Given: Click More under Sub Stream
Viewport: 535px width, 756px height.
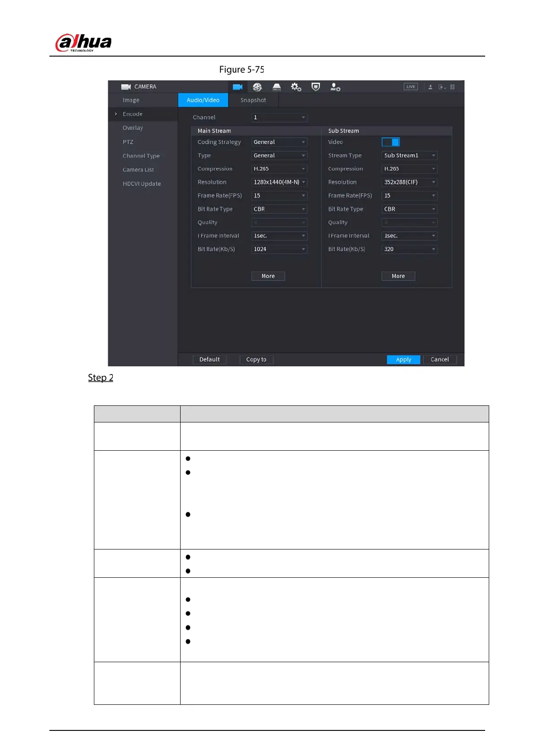Looking at the screenshot, I should click(398, 276).
